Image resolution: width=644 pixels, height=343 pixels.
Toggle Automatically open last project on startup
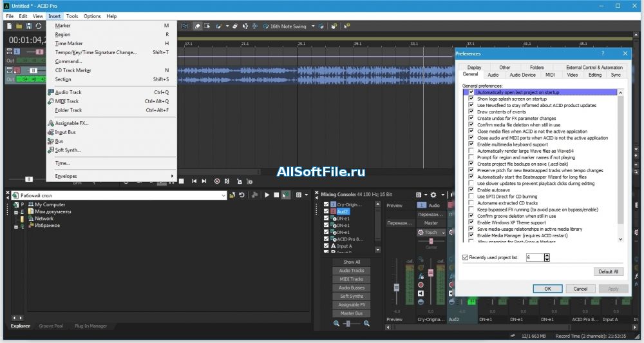coord(471,92)
